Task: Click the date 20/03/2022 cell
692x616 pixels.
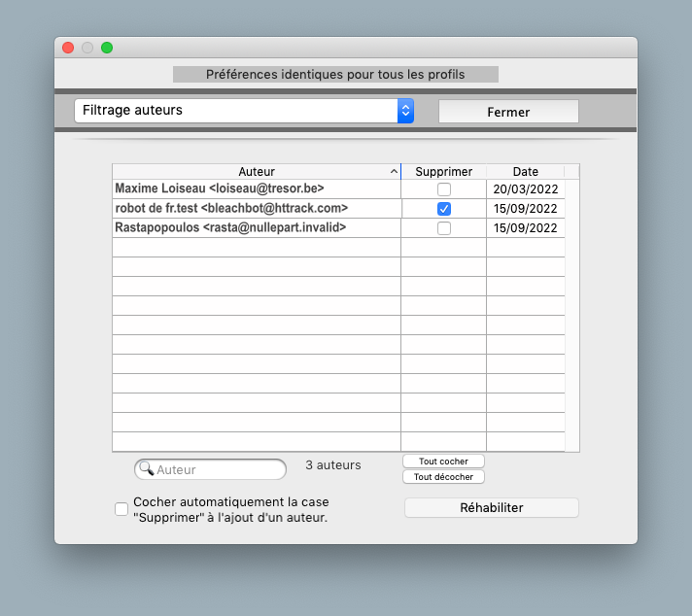Action: (525, 189)
